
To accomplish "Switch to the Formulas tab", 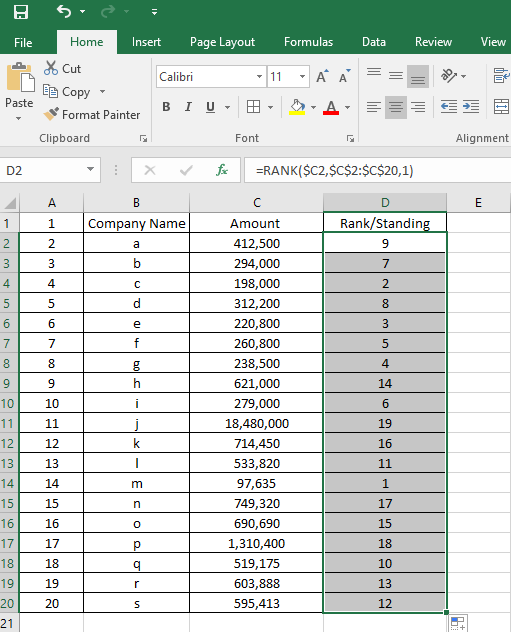I will coord(308,42).
